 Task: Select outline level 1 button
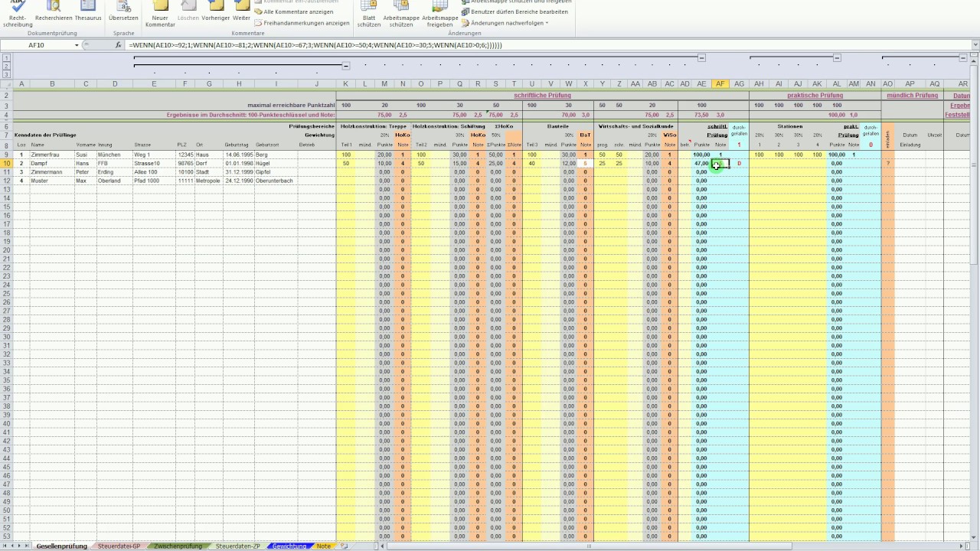pos(7,58)
